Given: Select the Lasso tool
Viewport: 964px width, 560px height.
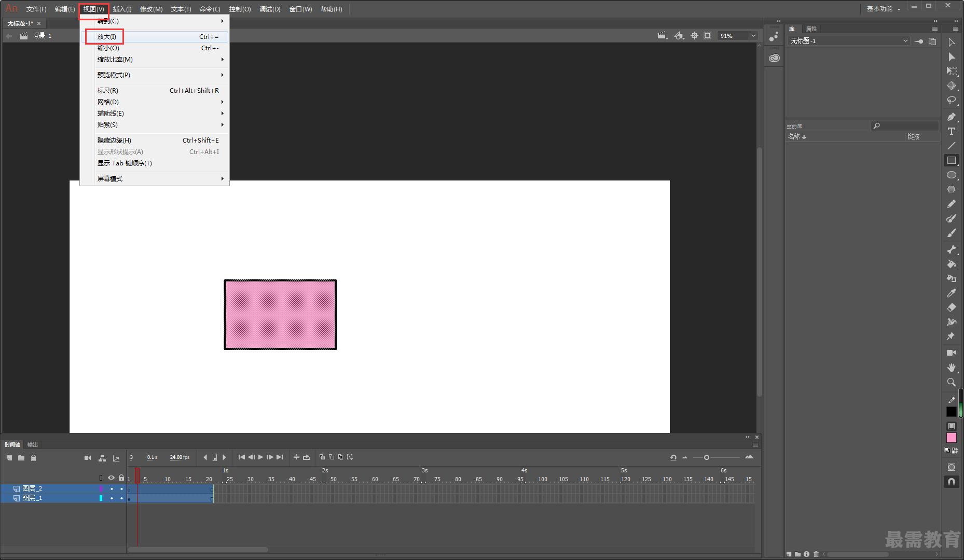Looking at the screenshot, I should [951, 101].
